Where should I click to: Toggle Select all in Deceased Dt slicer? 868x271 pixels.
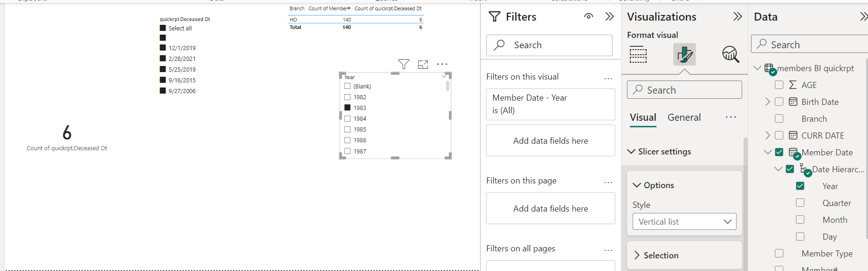click(163, 28)
